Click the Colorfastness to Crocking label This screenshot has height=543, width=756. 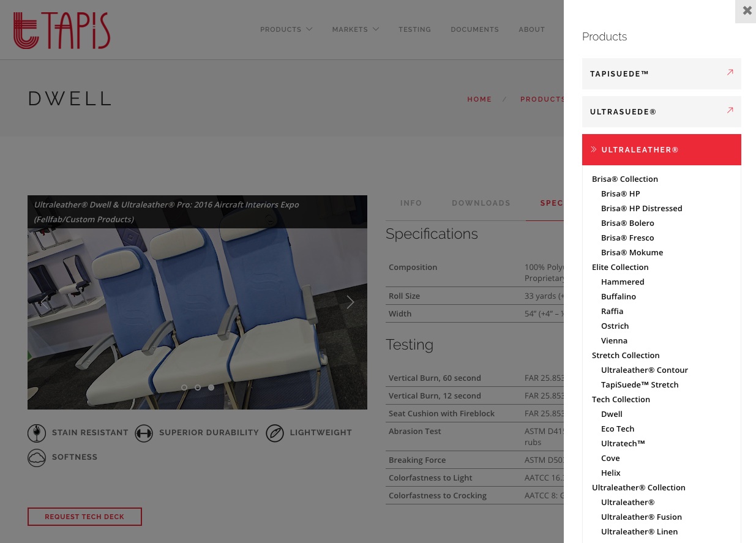click(x=438, y=495)
